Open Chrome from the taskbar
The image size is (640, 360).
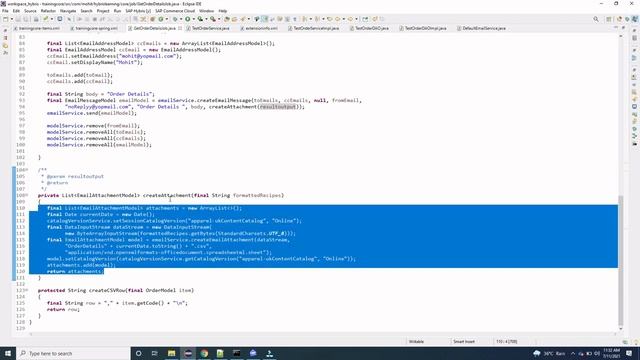[x=204, y=353]
